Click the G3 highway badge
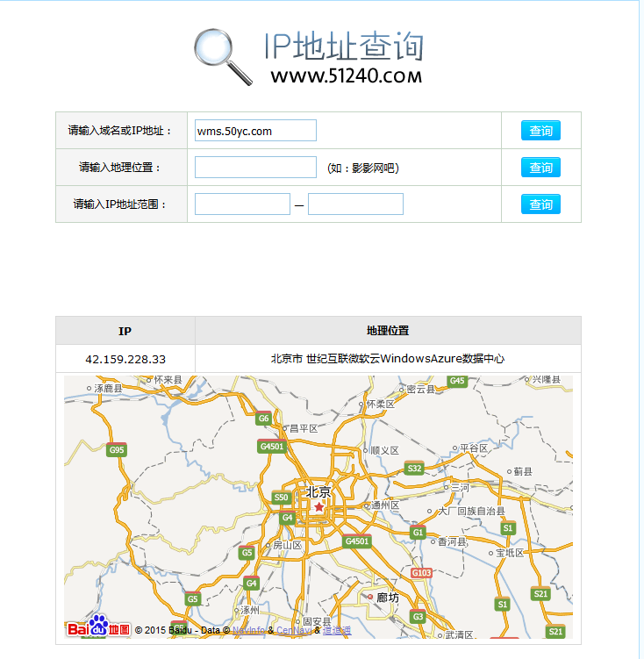The width and height of the screenshot is (644, 659). pos(418,617)
